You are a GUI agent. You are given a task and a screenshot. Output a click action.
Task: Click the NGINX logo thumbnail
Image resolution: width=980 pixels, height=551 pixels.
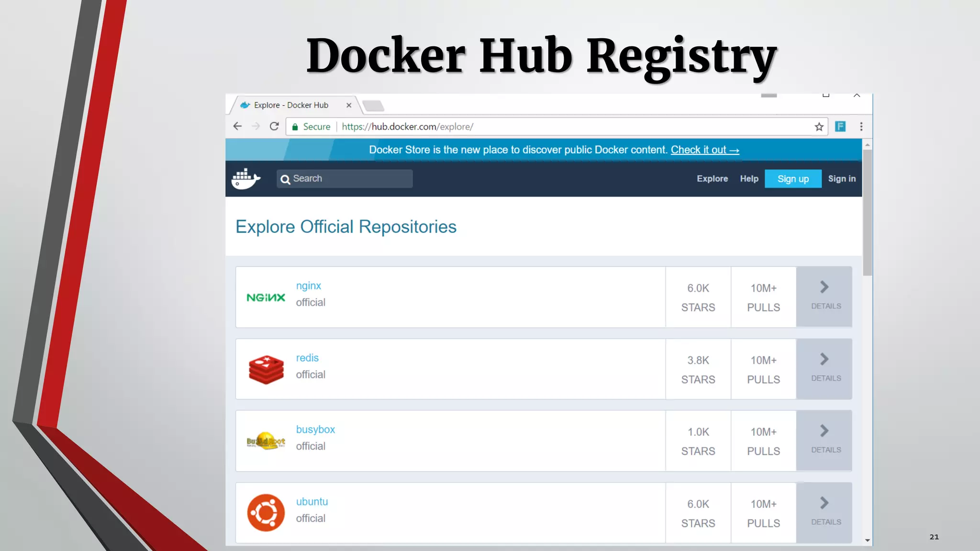pyautogui.click(x=266, y=298)
